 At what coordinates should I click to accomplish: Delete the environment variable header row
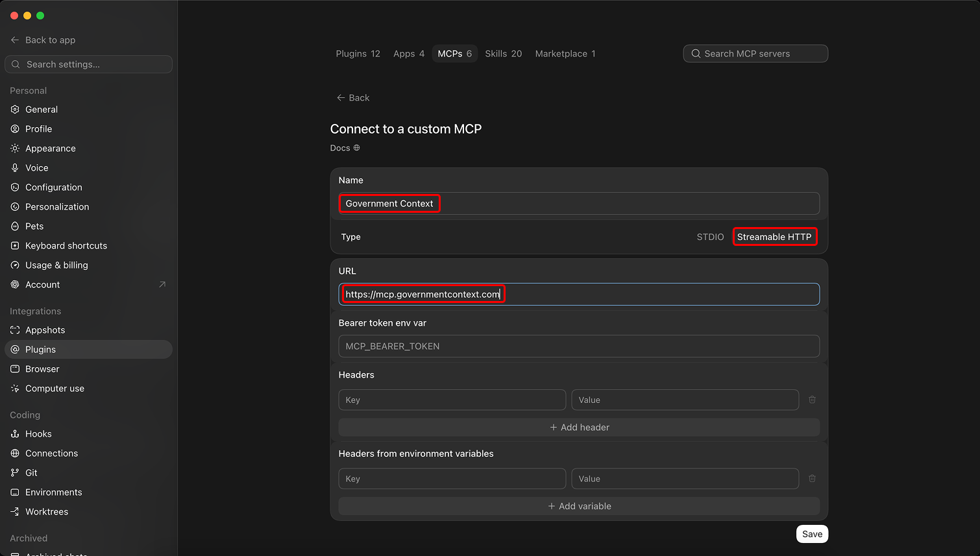(812, 479)
